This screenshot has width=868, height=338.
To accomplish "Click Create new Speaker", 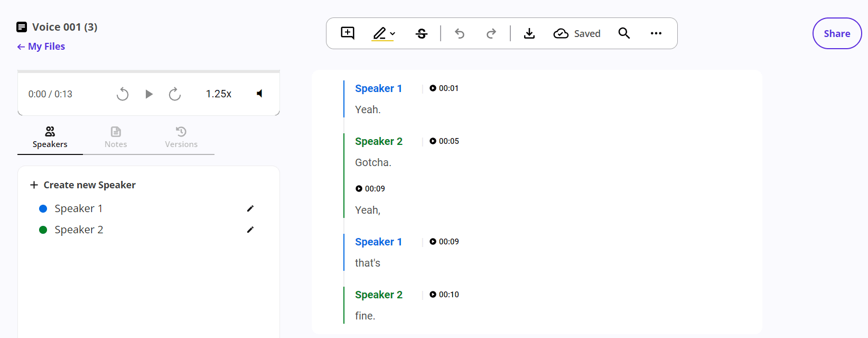I will point(83,185).
